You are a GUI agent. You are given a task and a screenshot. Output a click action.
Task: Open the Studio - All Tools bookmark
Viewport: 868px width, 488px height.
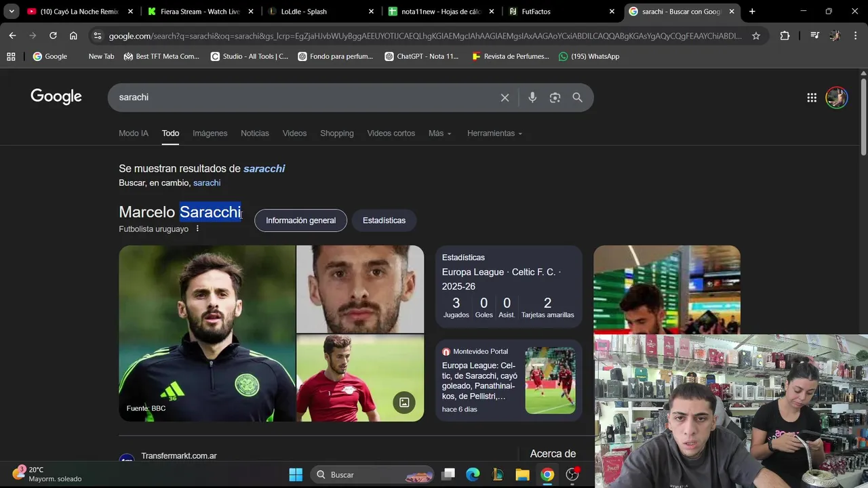click(x=250, y=56)
